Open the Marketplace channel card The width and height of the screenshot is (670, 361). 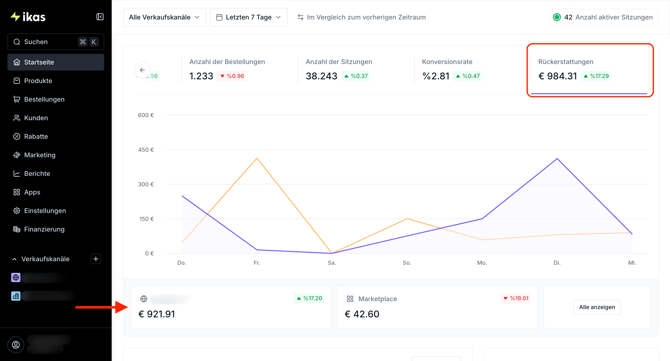point(437,307)
